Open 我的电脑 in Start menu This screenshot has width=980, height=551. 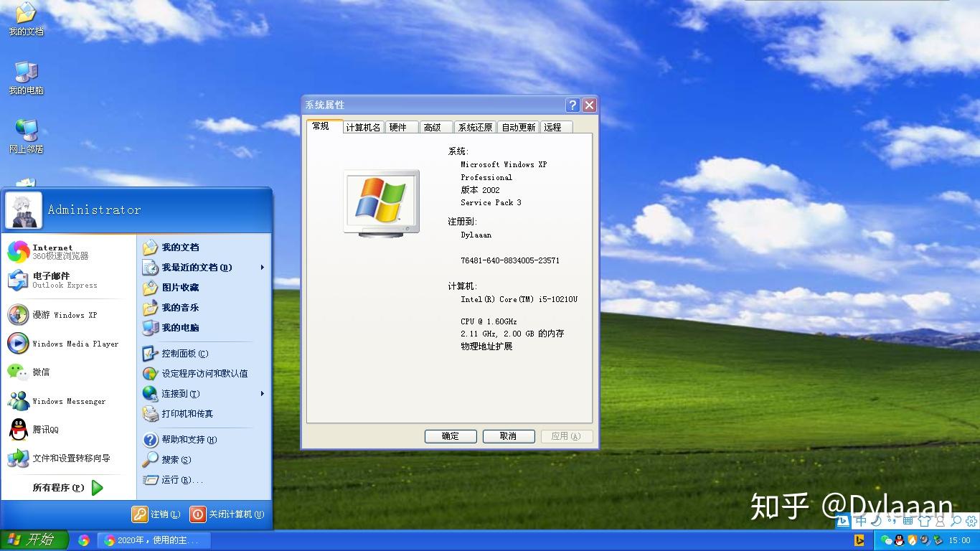point(204,328)
